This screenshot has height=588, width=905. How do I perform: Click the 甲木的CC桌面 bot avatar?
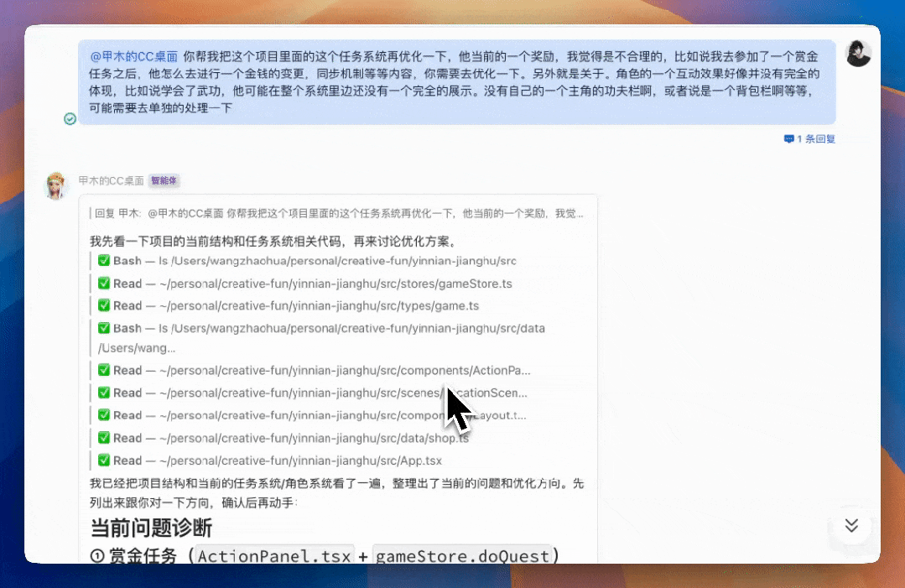tap(56, 185)
